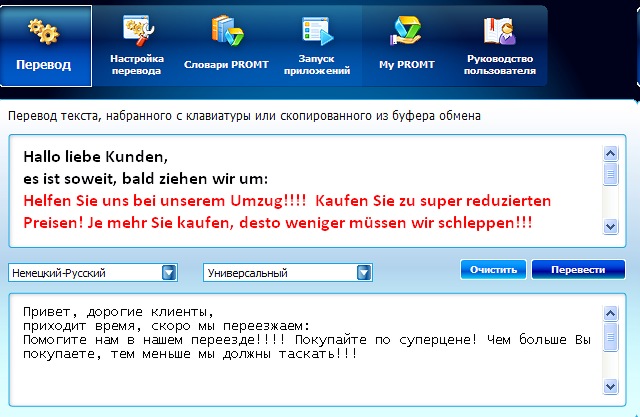Viewport: 640px width, 417px height.
Task: Open My PROMT icon
Action: click(x=406, y=30)
